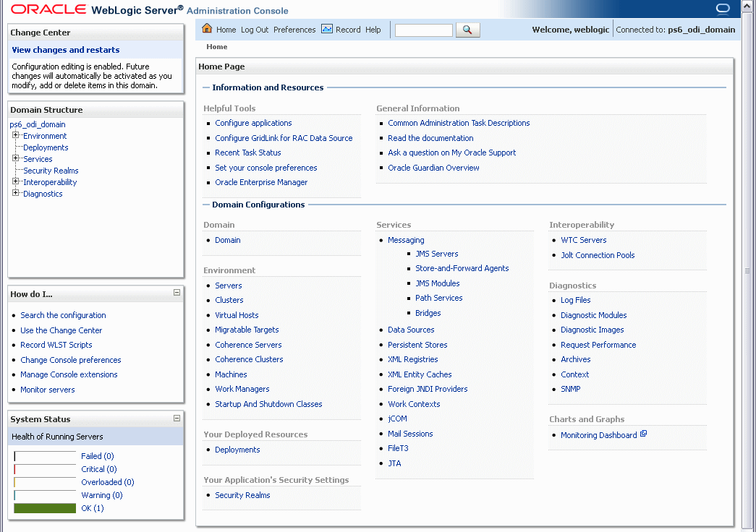This screenshot has height=532, width=756.
Task: Open Security Realms under Application's Security Settings
Action: point(242,495)
